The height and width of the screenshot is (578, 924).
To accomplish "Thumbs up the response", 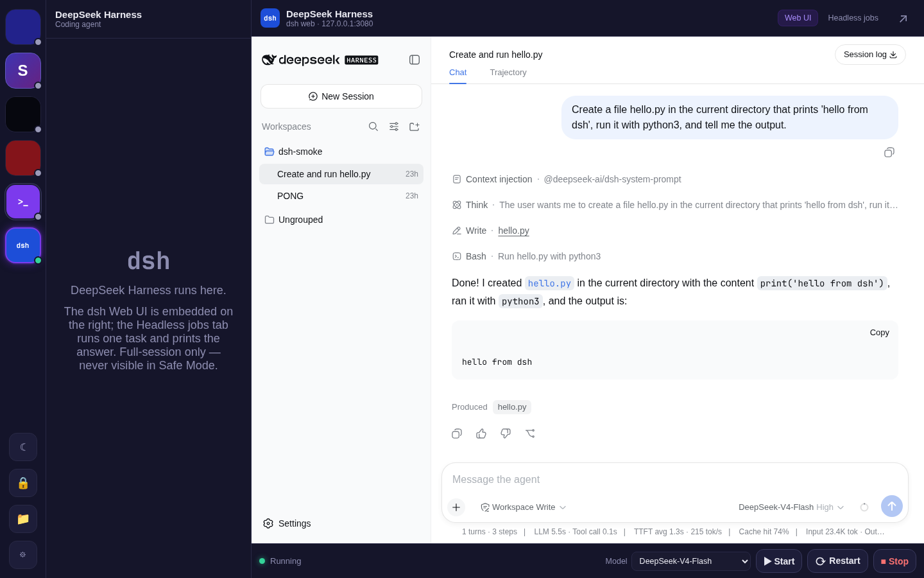I will [x=481, y=433].
